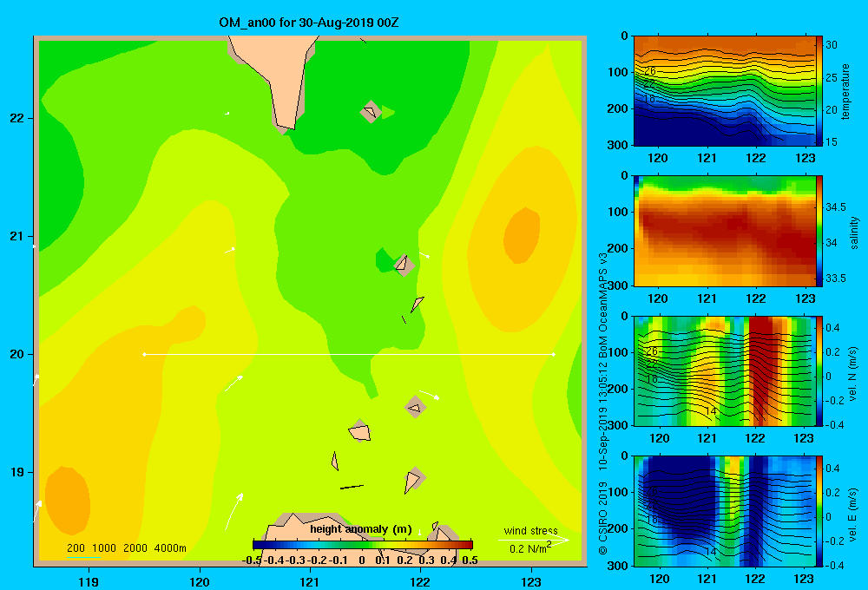This screenshot has height=590, width=868.
Task: Click the 0.5 tick on height anomaly scale
Action: point(470,560)
